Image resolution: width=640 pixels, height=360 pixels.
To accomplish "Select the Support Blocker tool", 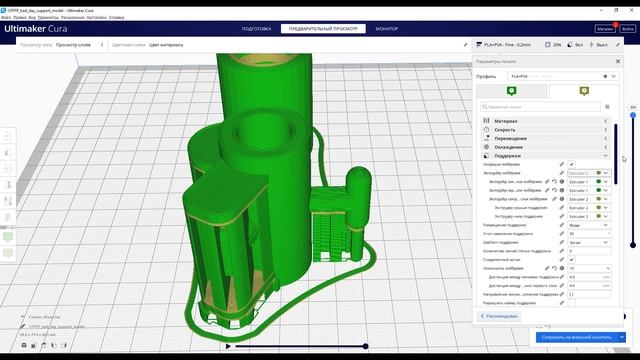I will tap(8, 217).
